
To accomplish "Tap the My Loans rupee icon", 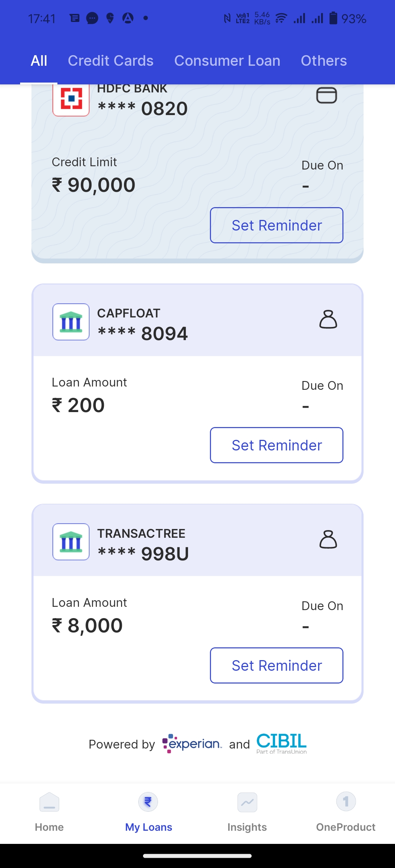I will pos(148,802).
